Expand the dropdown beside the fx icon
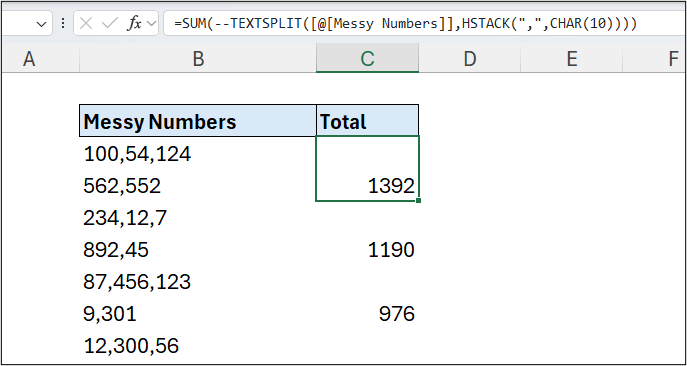The width and height of the screenshot is (687, 366). coord(152,24)
